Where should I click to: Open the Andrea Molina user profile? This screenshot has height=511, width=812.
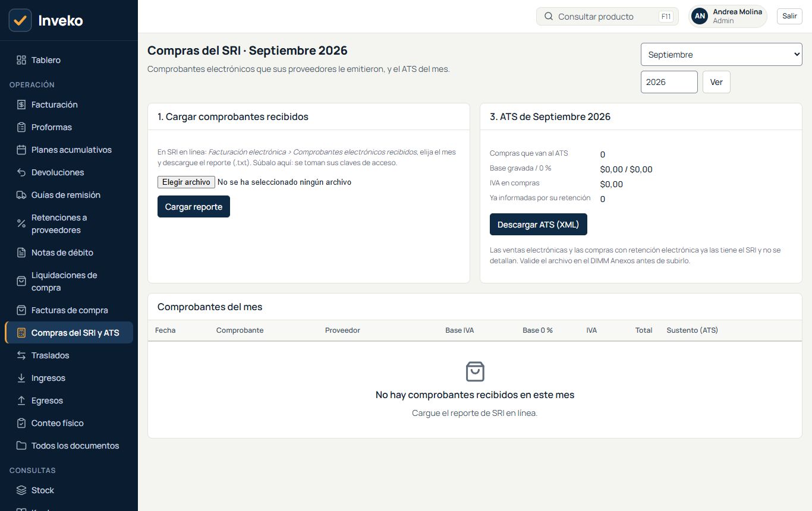coord(728,16)
